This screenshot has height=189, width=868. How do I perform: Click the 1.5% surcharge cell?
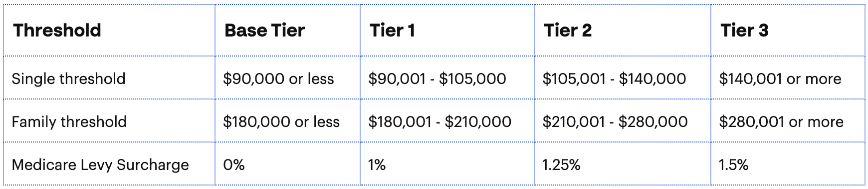tap(788, 164)
